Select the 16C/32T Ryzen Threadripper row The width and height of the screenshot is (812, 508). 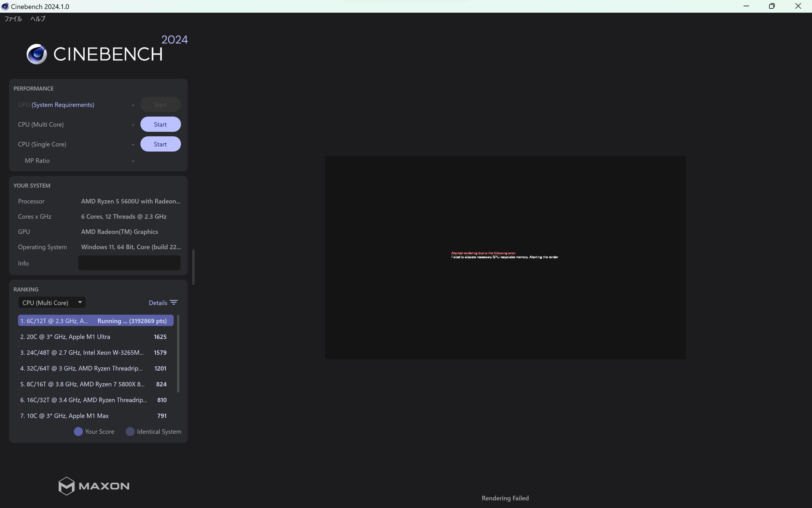point(96,400)
